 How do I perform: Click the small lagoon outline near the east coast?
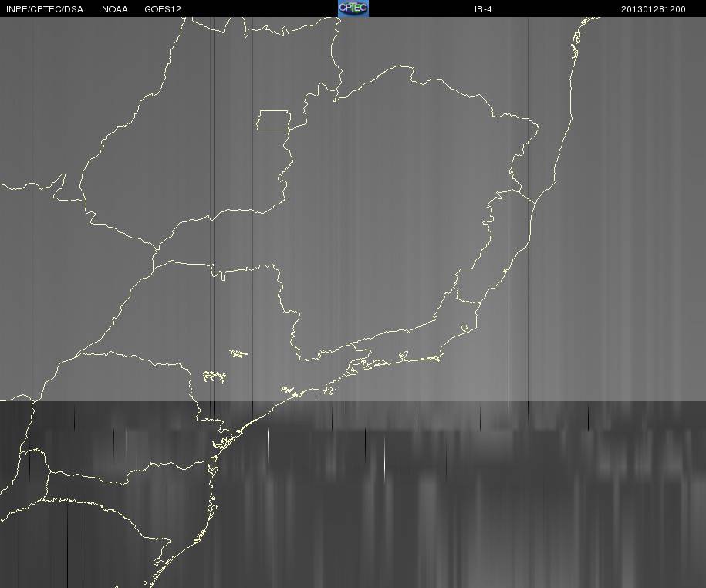point(464,329)
